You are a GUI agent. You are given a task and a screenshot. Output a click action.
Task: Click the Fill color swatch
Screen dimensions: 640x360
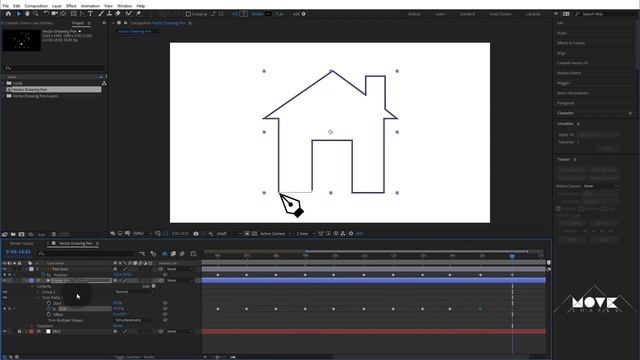tap(244, 14)
